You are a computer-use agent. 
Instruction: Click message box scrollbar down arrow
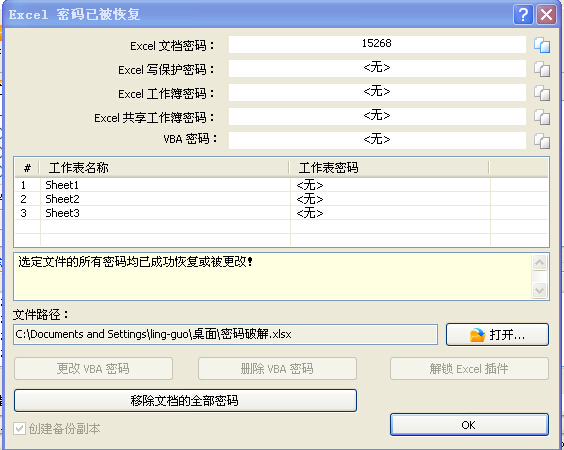pos(540,290)
